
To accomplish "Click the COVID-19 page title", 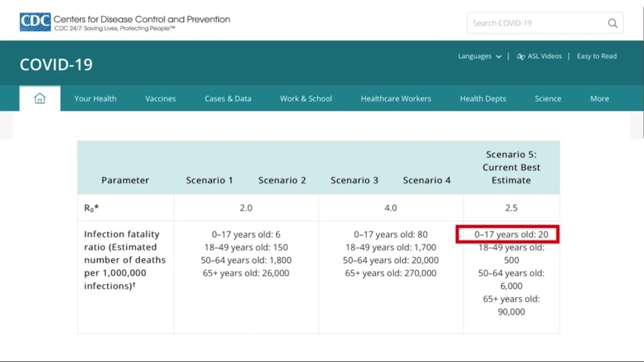I will click(56, 65).
